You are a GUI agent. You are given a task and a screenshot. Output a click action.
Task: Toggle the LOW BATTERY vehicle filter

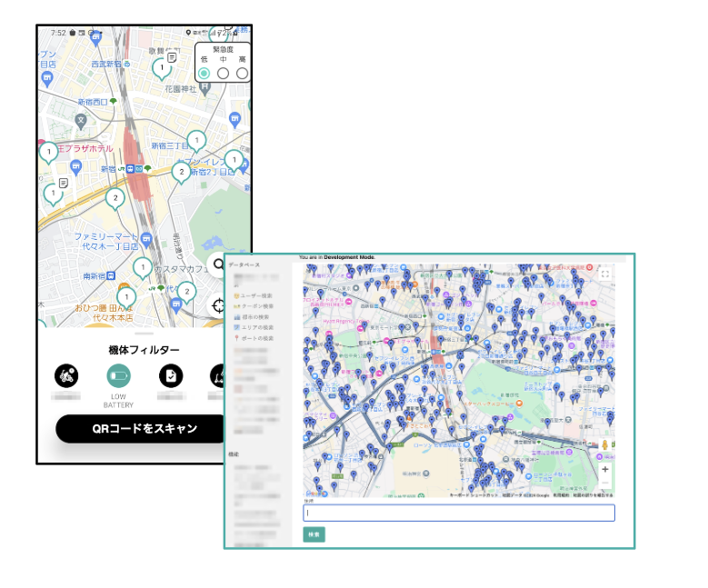119,375
